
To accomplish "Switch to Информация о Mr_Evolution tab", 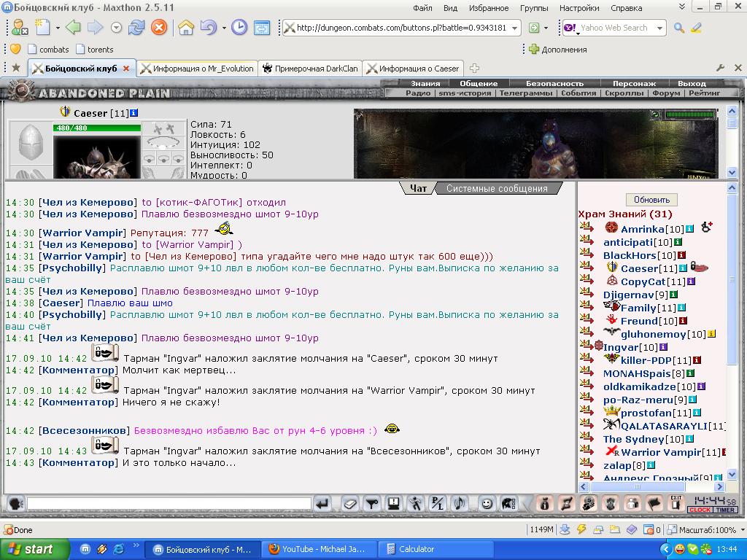I will [x=197, y=68].
